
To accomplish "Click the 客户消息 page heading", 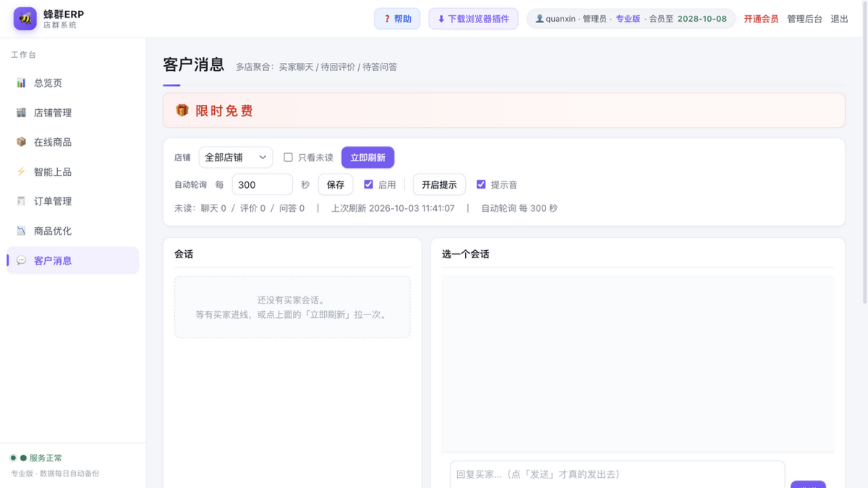I will [194, 64].
